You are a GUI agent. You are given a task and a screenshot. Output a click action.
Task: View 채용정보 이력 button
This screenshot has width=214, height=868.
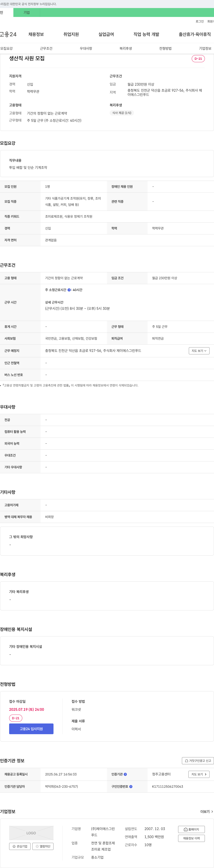pos(191,838)
